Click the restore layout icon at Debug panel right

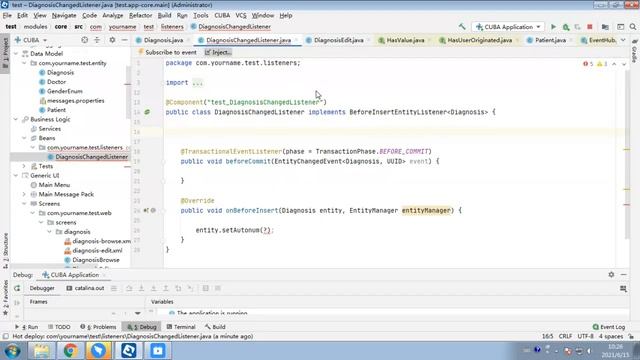point(623,289)
